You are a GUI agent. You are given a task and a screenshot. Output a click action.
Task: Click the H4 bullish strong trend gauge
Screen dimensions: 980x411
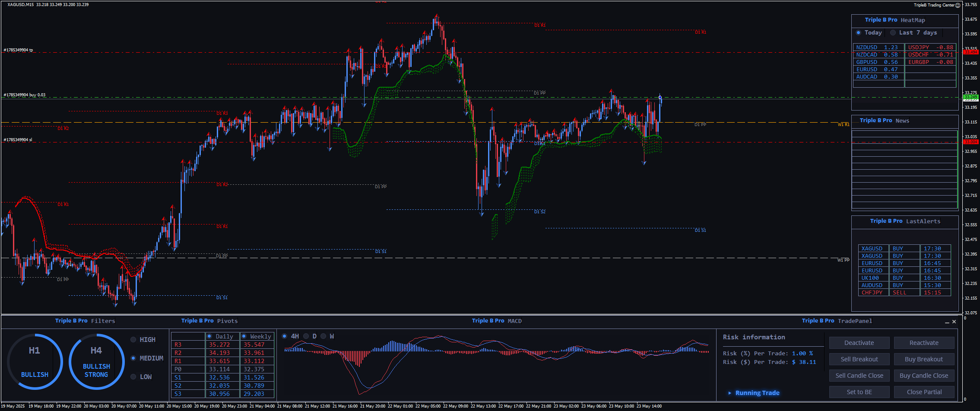point(96,361)
